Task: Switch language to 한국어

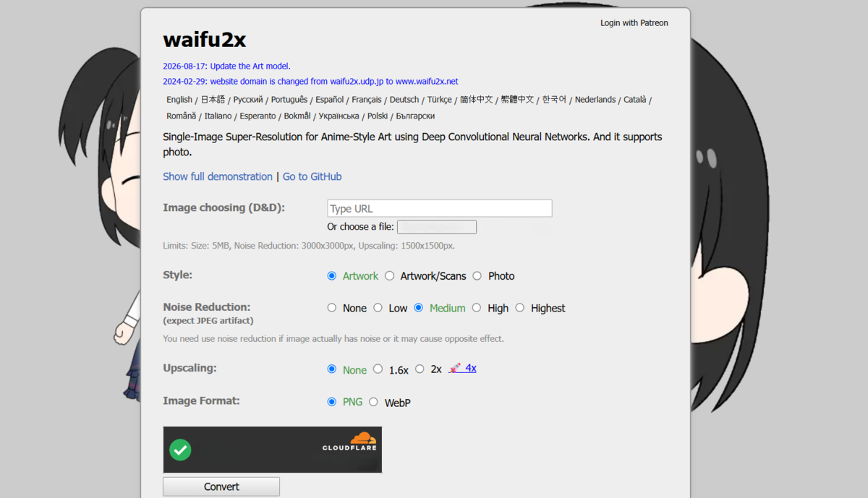Action: (x=554, y=100)
